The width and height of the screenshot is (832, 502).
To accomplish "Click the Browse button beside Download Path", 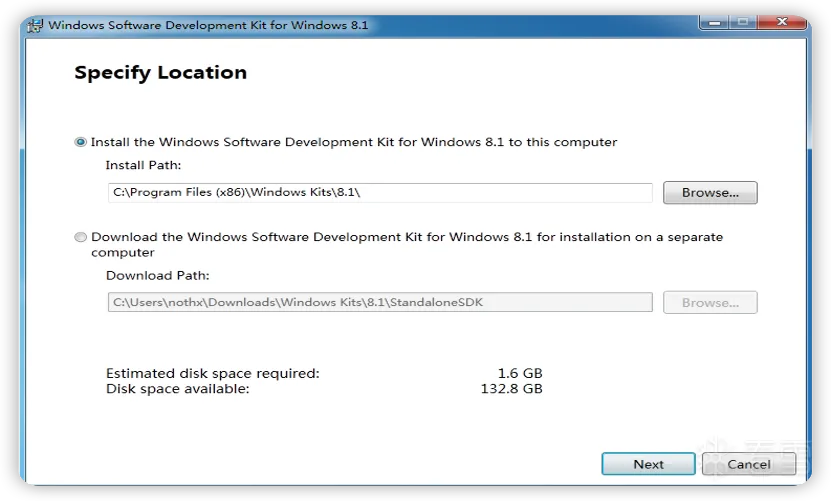I will pos(710,302).
